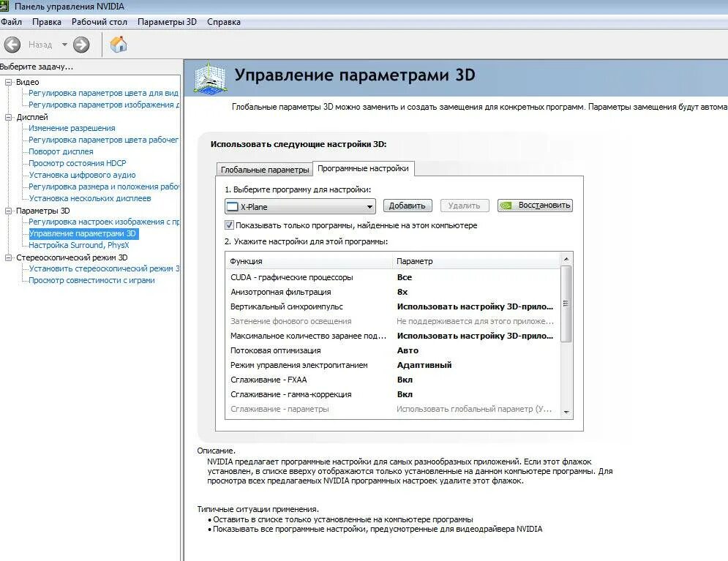
Task: Open Установить стереоскопический режим 3D
Action: pos(104,268)
